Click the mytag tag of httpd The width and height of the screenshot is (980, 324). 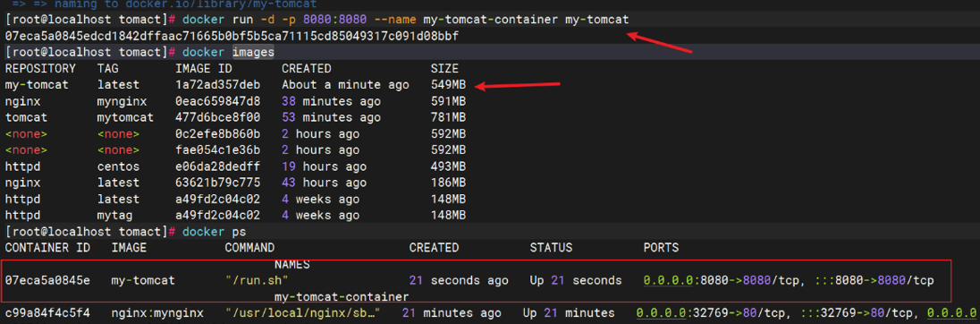click(x=115, y=216)
